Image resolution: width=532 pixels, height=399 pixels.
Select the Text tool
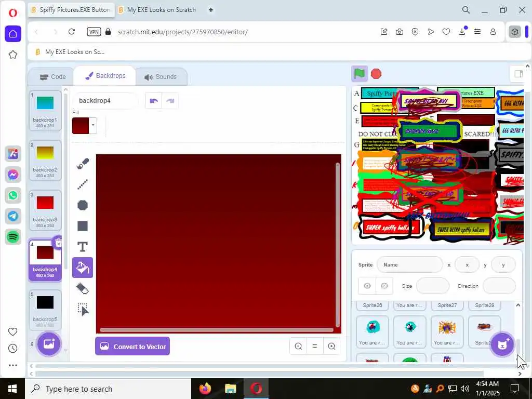(x=83, y=247)
